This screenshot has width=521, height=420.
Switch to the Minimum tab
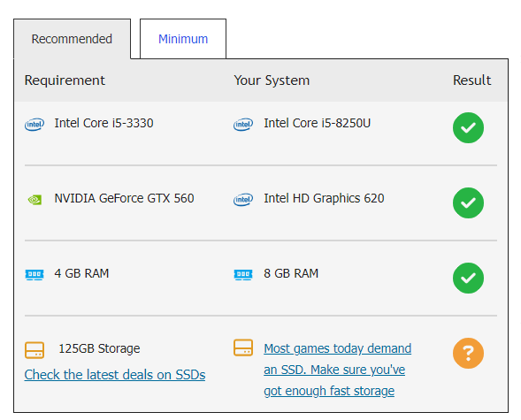183,39
